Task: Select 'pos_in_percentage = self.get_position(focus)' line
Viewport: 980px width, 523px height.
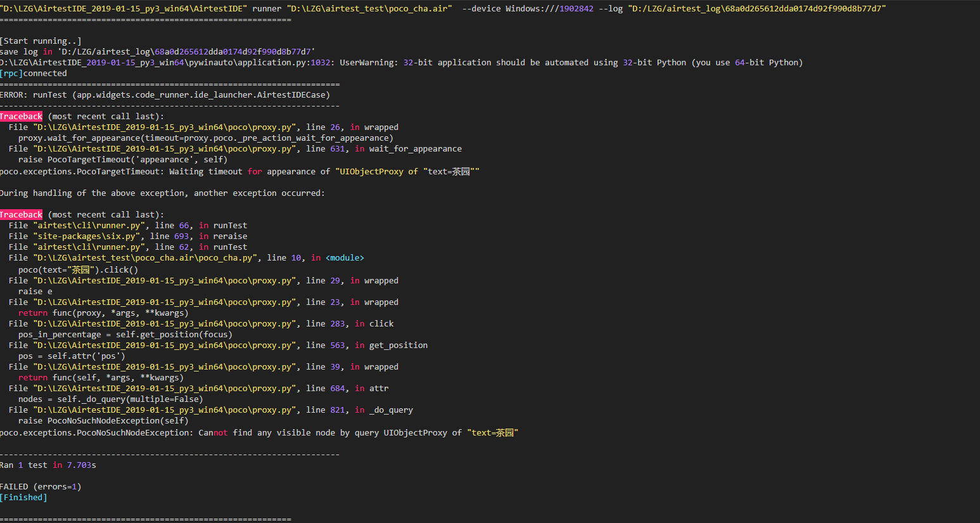Action: [125, 335]
